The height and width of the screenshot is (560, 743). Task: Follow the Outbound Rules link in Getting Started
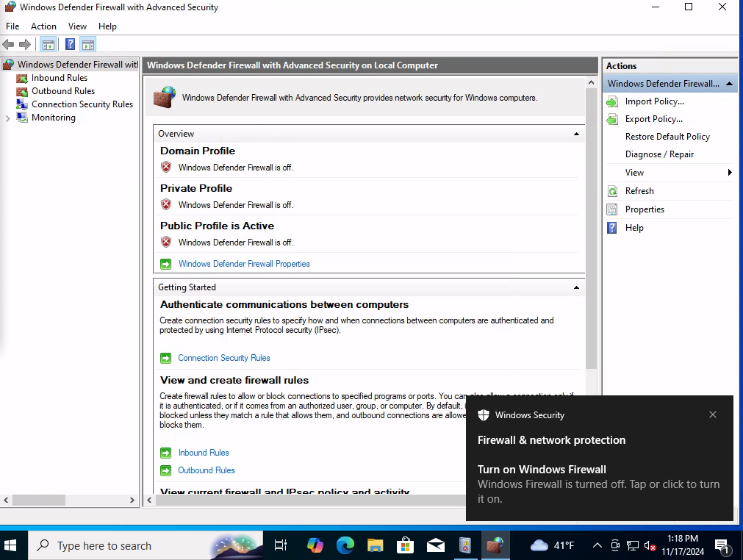pos(207,470)
